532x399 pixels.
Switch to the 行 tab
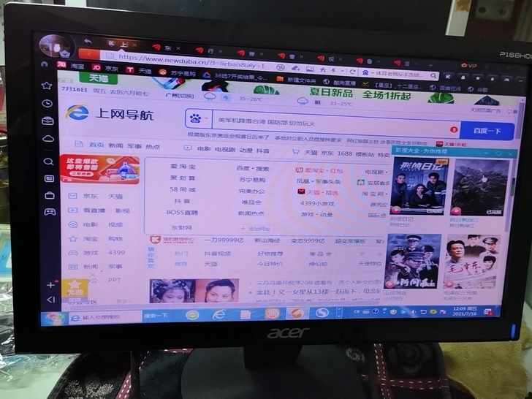click(x=209, y=51)
